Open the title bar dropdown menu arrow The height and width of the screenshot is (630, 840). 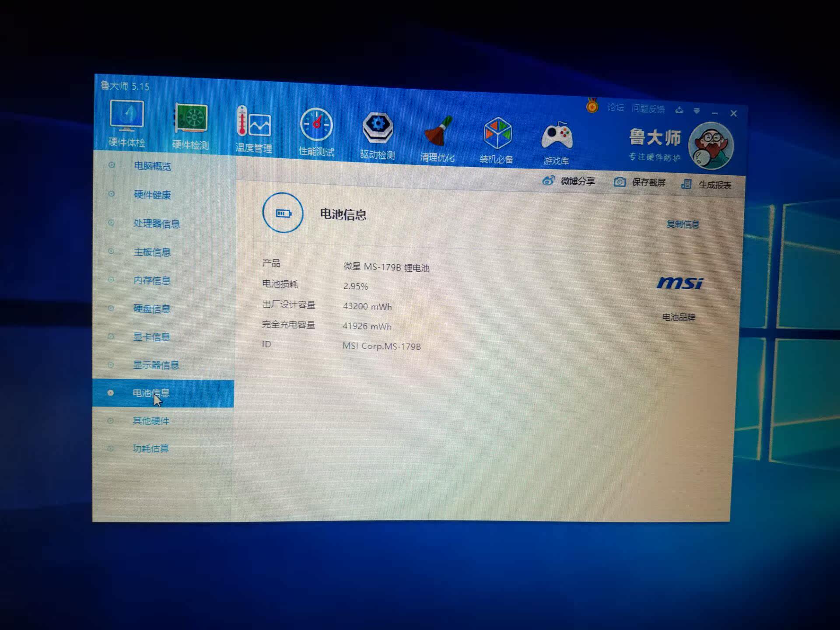696,111
